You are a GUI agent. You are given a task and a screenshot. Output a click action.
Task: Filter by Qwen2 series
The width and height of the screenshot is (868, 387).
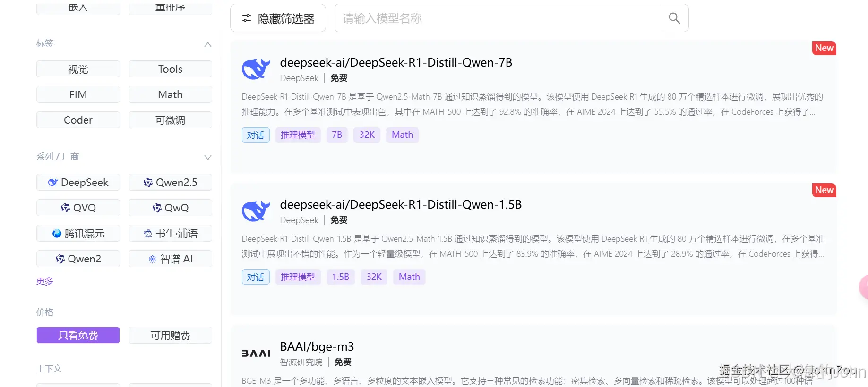coord(78,259)
